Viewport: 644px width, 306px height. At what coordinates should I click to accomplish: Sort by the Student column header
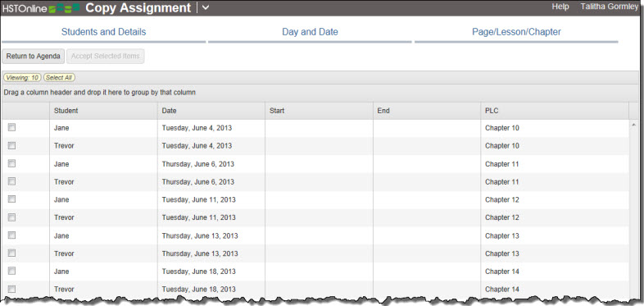tap(103, 111)
